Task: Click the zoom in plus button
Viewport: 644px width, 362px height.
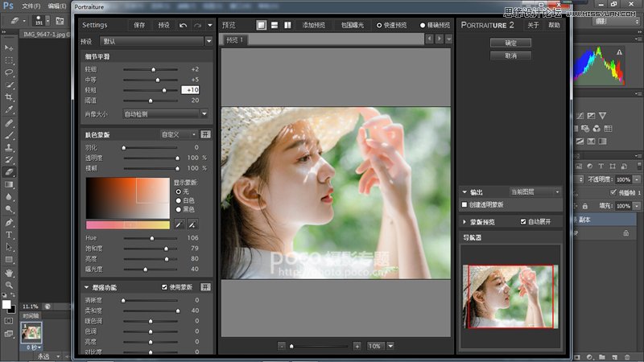Action: 357,346
